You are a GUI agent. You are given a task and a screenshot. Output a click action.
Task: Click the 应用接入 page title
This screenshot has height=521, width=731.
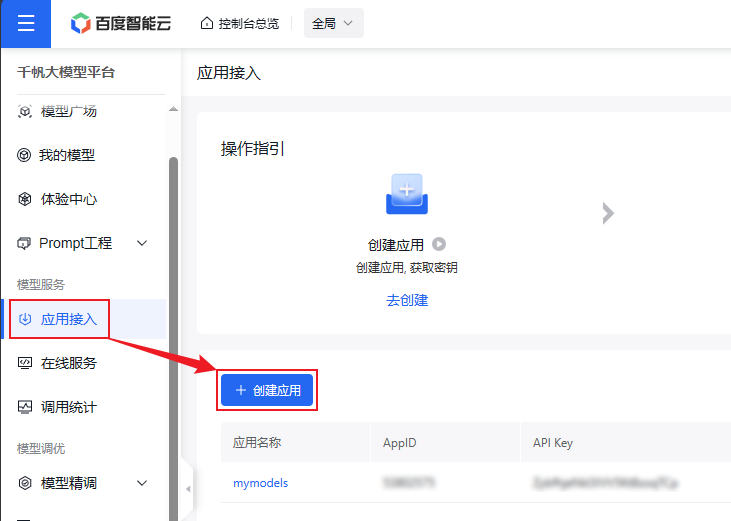click(x=228, y=73)
